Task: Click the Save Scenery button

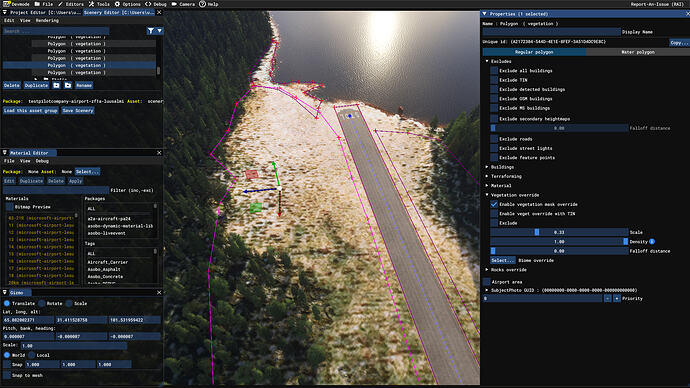Action: [78, 110]
